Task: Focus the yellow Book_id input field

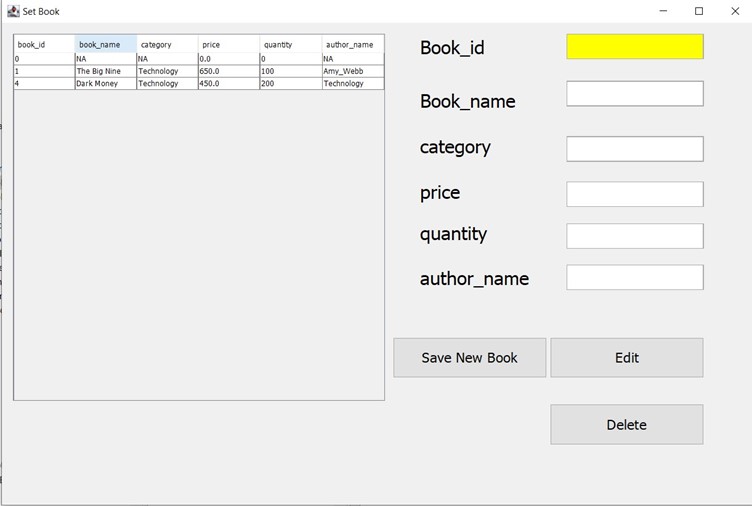Action: 635,47
